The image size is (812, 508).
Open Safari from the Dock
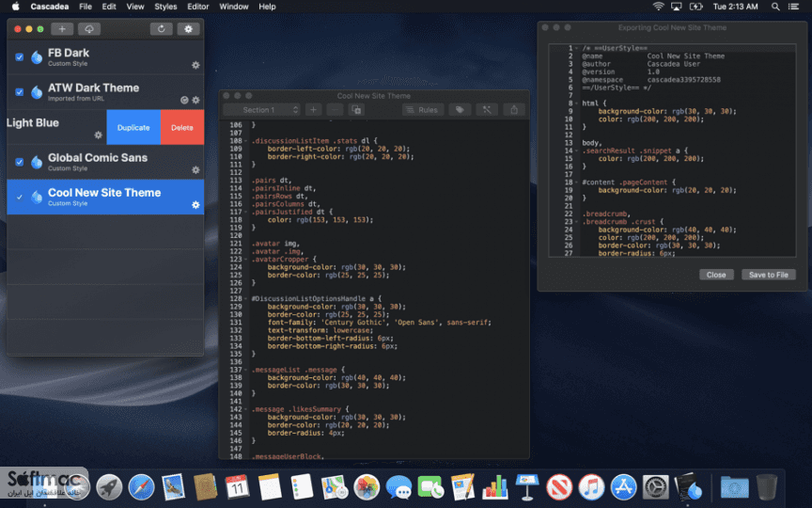tap(141, 487)
